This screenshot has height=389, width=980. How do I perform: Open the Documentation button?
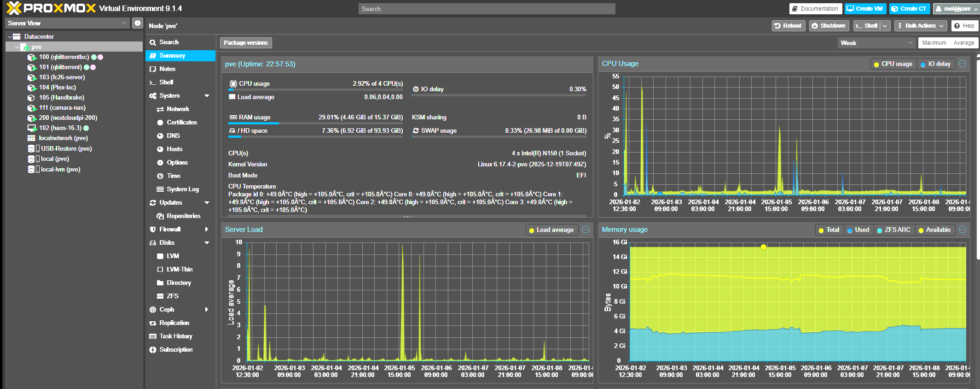tap(815, 9)
